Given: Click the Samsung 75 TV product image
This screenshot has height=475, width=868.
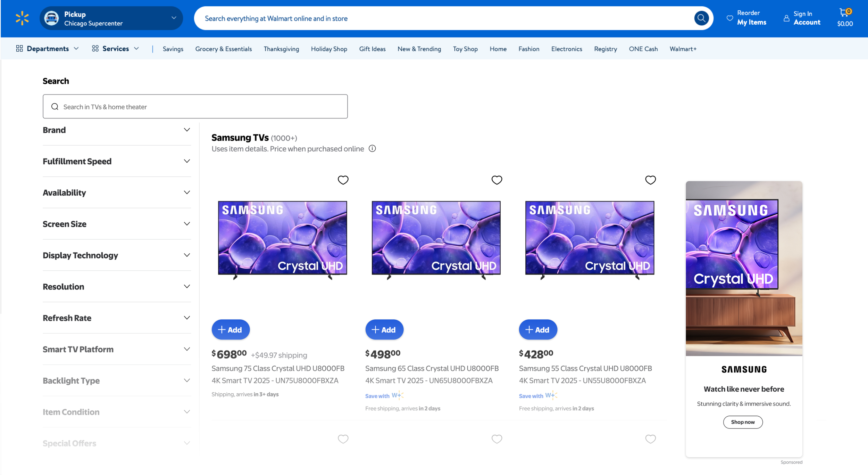Looking at the screenshot, I should (x=282, y=240).
